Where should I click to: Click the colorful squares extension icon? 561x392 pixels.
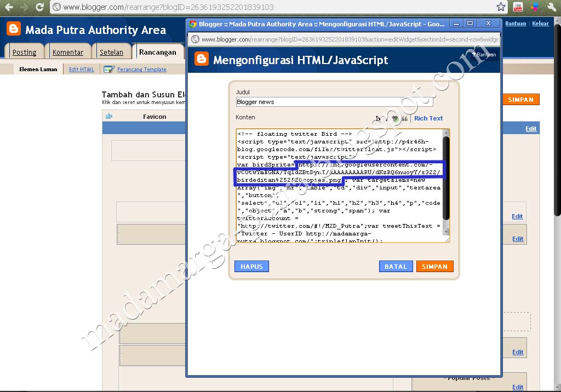coord(535,7)
